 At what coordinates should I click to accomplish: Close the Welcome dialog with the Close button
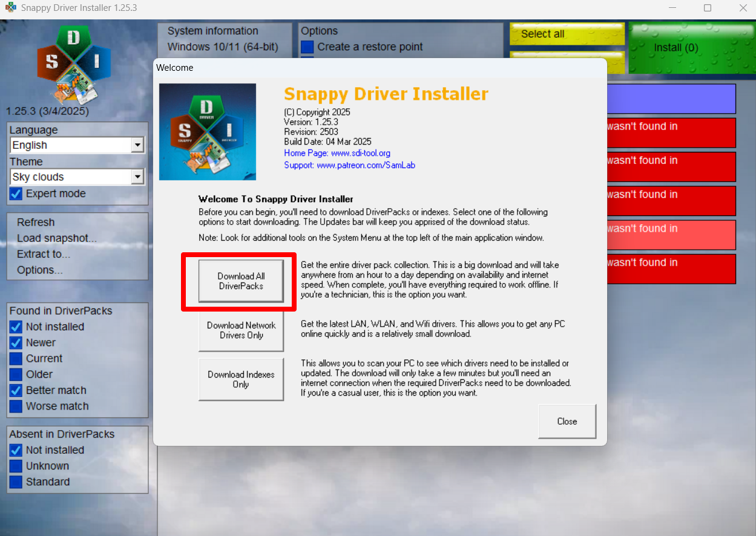[567, 422]
